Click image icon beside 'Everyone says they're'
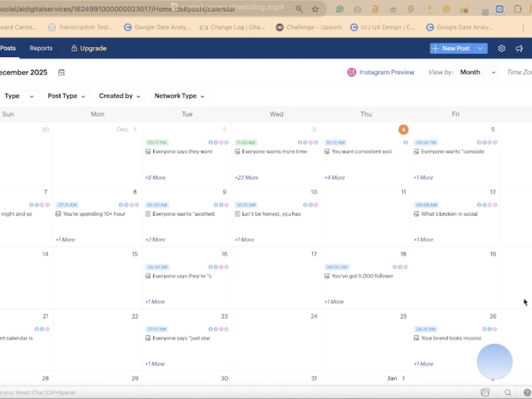Viewport: 532px width, 399px height. pos(147,276)
